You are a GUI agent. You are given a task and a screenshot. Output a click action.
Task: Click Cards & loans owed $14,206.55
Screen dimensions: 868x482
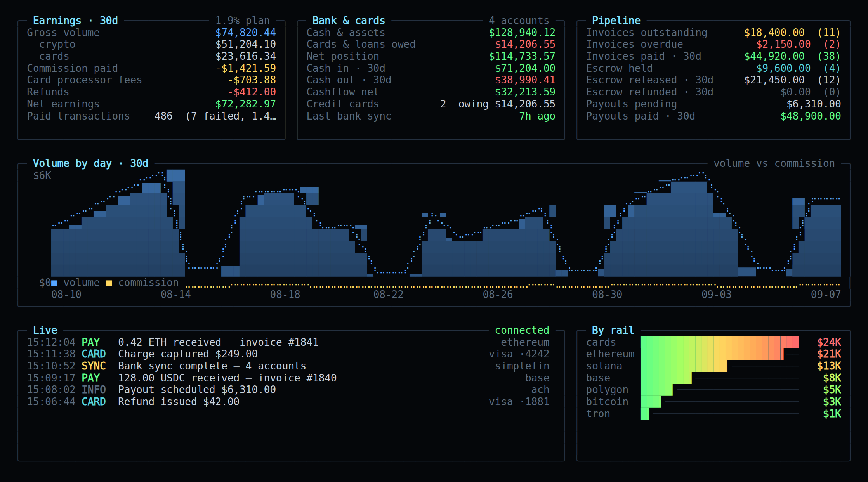click(x=525, y=44)
